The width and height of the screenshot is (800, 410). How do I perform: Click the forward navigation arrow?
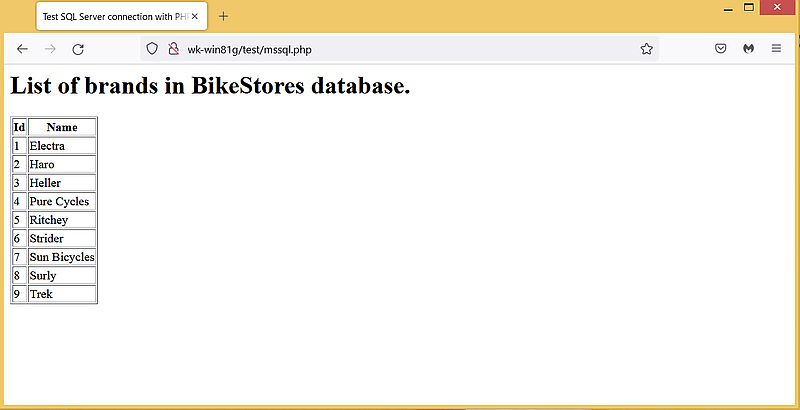coord(50,49)
